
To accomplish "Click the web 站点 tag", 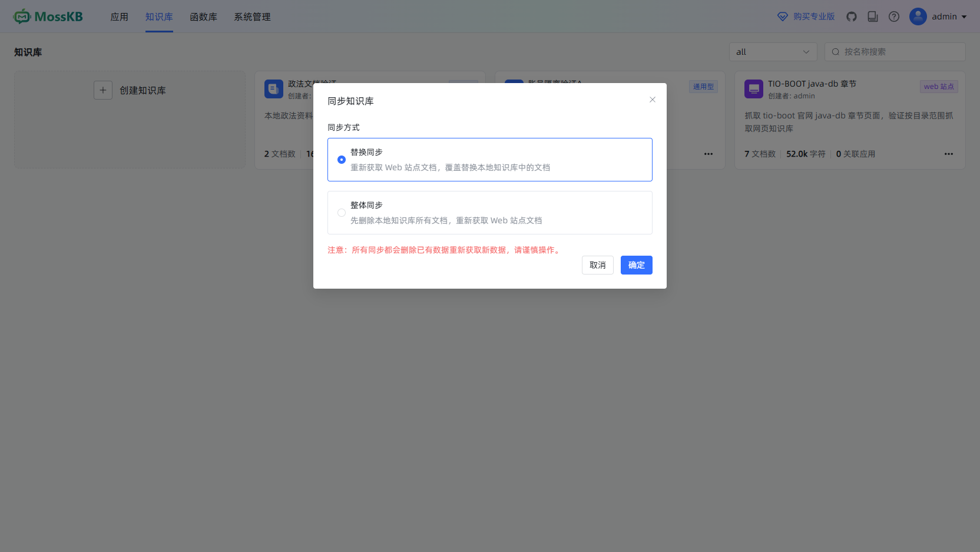I will [x=939, y=87].
